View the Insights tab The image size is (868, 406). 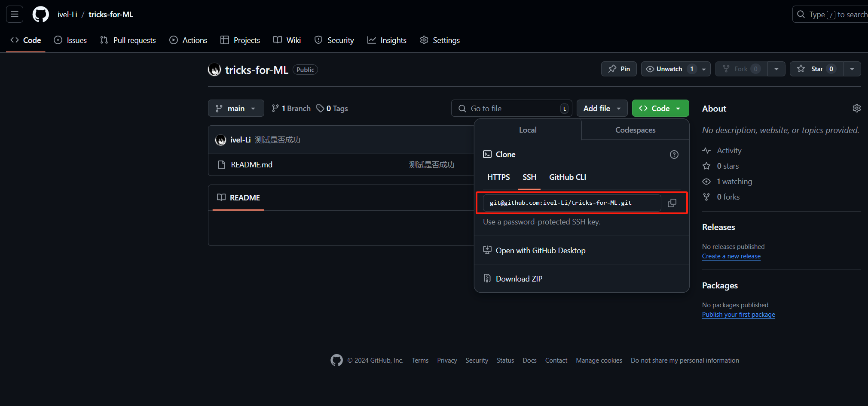point(387,40)
